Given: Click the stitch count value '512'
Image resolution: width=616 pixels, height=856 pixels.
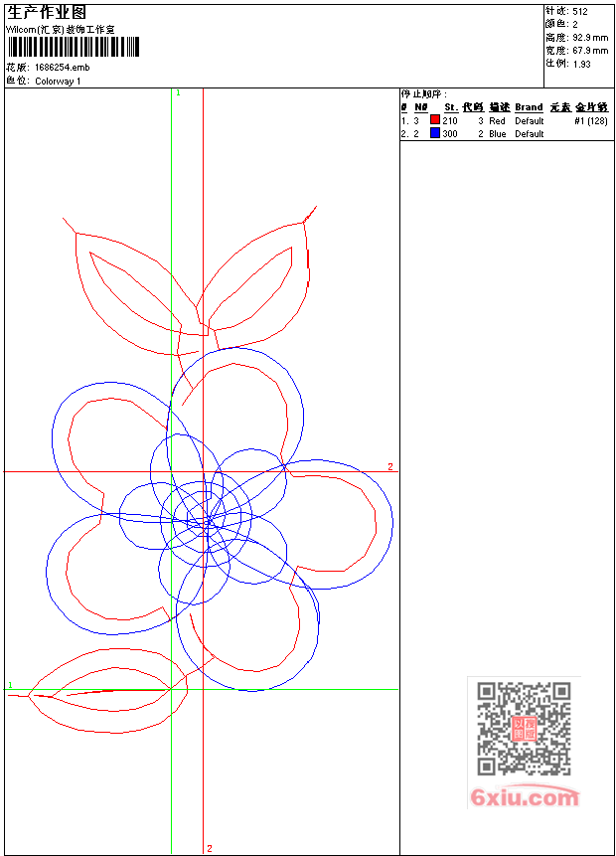Looking at the screenshot, I should coord(580,11).
